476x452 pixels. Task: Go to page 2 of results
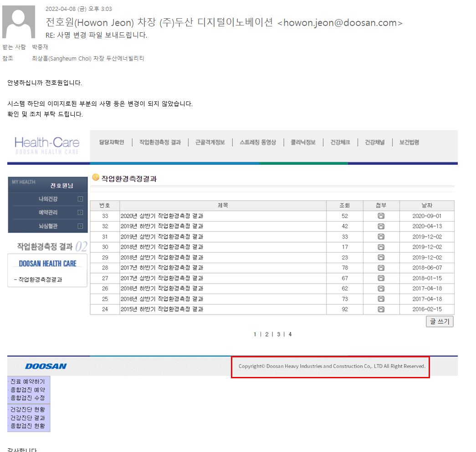click(x=267, y=334)
